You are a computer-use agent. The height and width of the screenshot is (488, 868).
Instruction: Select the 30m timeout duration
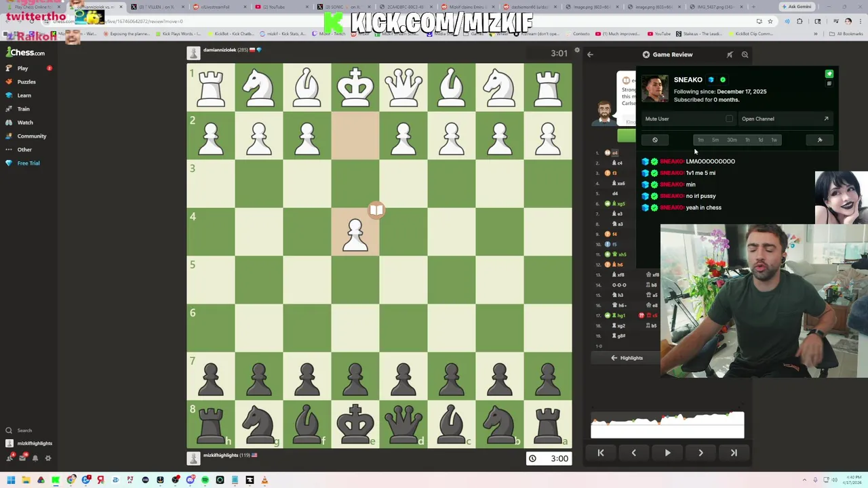point(732,140)
